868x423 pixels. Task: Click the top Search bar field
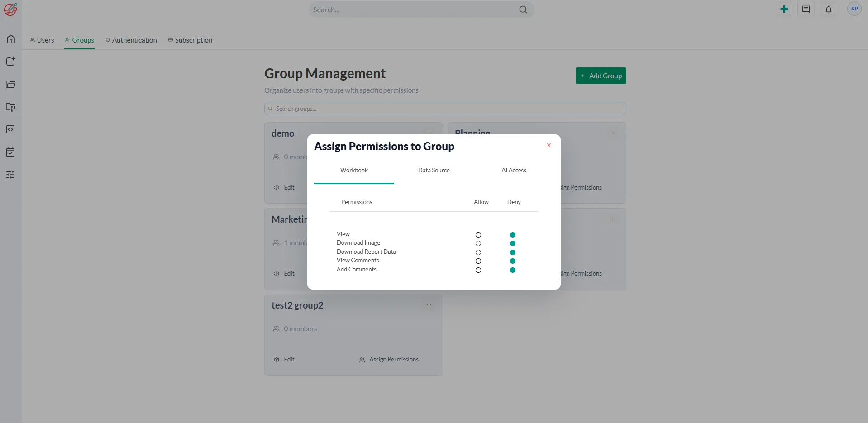tap(421, 10)
